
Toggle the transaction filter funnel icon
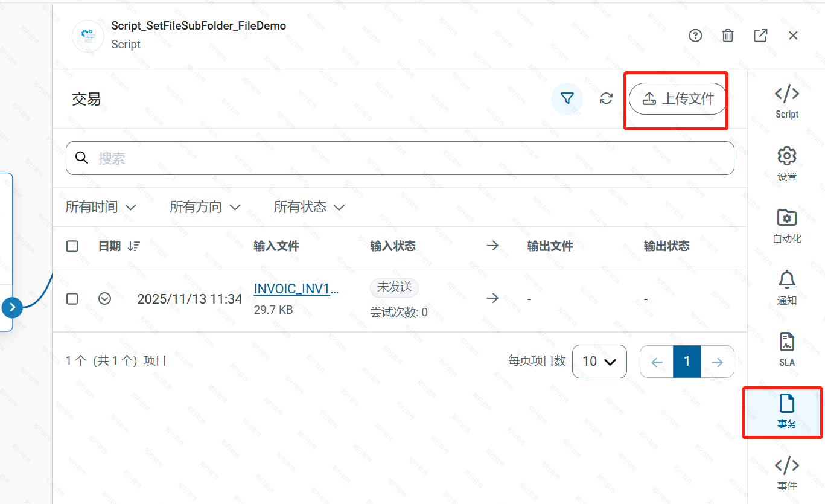567,98
